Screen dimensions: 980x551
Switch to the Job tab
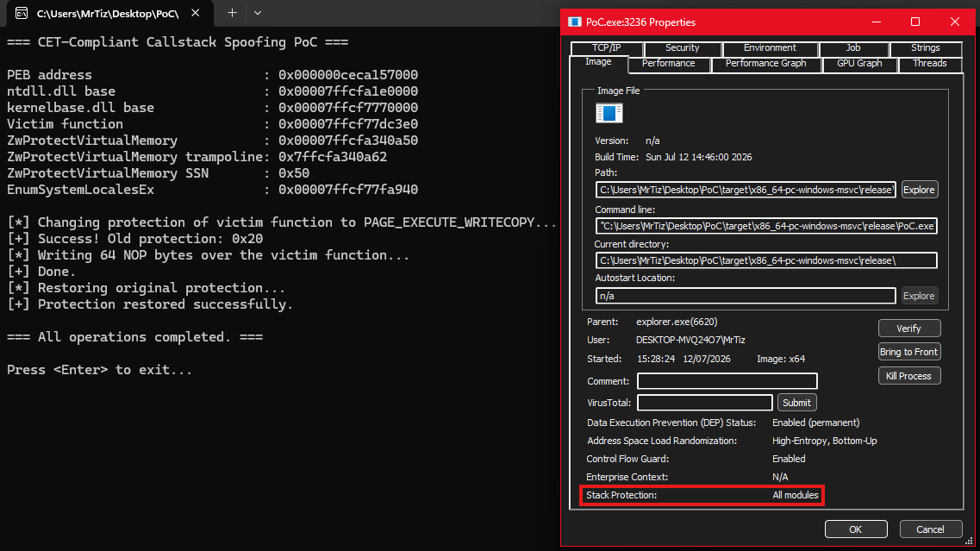click(x=853, y=47)
